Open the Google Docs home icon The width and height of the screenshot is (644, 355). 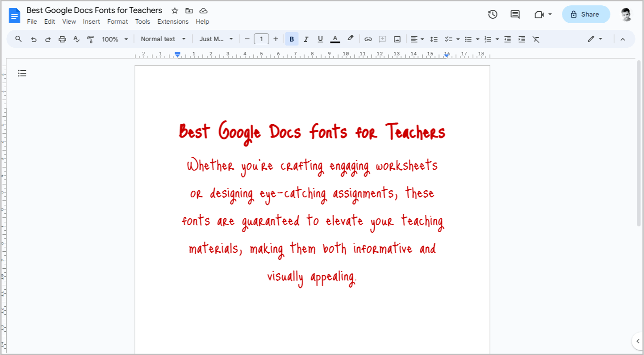click(x=15, y=16)
